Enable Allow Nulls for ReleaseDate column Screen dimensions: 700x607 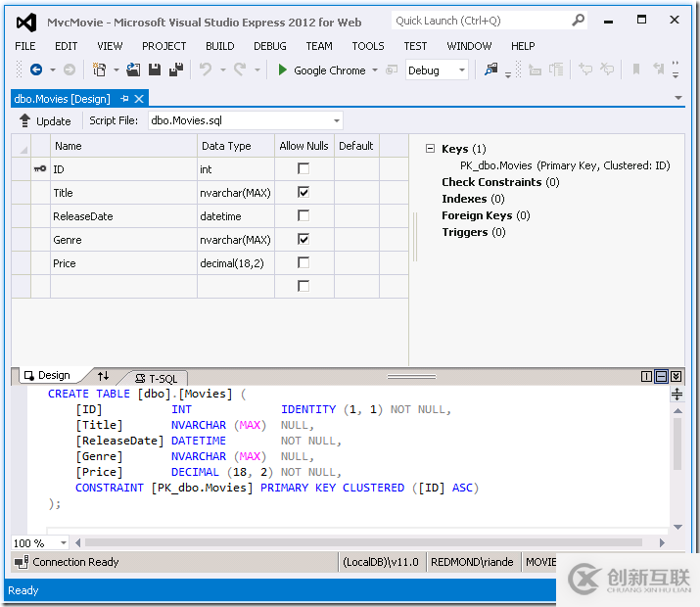303,216
